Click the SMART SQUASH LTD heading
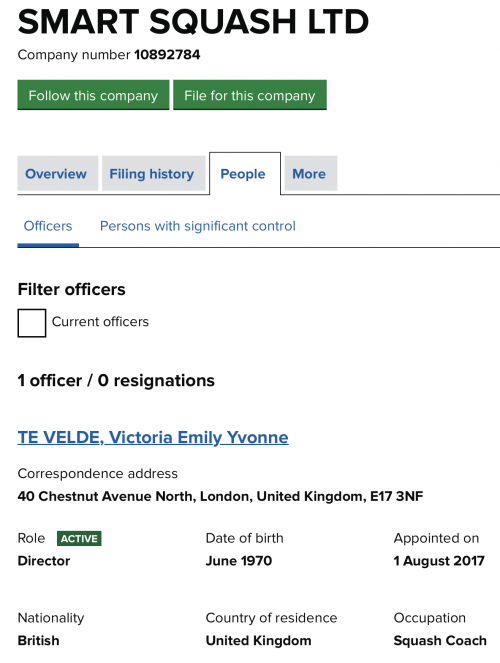 (193, 22)
